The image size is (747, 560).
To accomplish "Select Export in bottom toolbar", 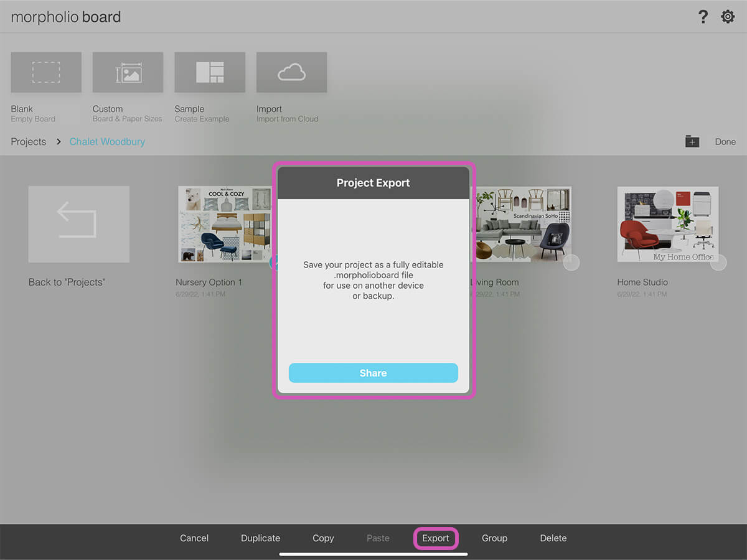I will [x=436, y=538].
